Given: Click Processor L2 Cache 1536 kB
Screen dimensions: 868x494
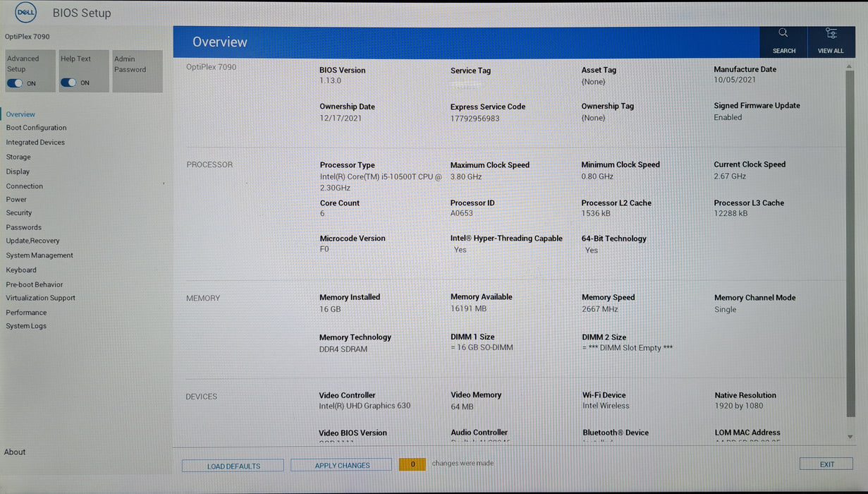Looking at the screenshot, I should [596, 213].
